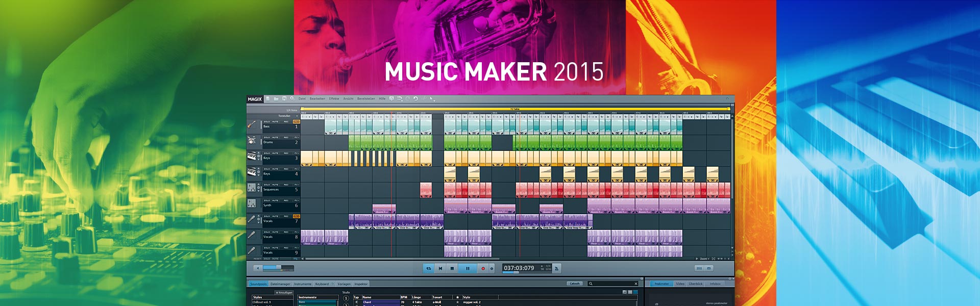
Task: Click the piano icon of Keys track 4
Action: [252, 172]
